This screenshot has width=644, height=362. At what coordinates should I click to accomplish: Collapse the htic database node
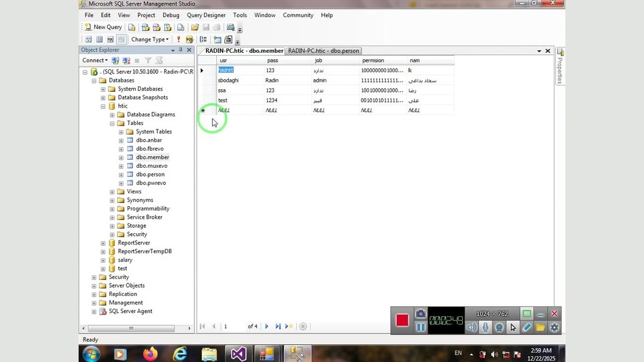point(103,106)
